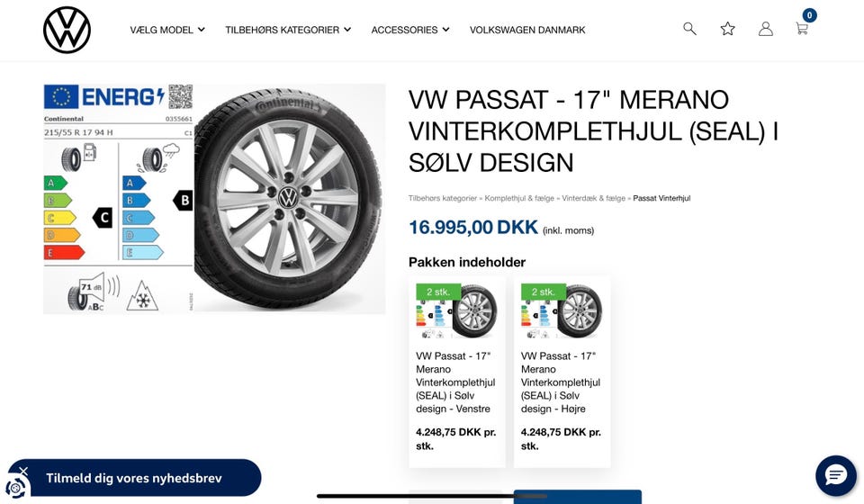Close the newsletter banner with X
Image resolution: width=864 pixels, height=504 pixels.
pyautogui.click(x=23, y=471)
